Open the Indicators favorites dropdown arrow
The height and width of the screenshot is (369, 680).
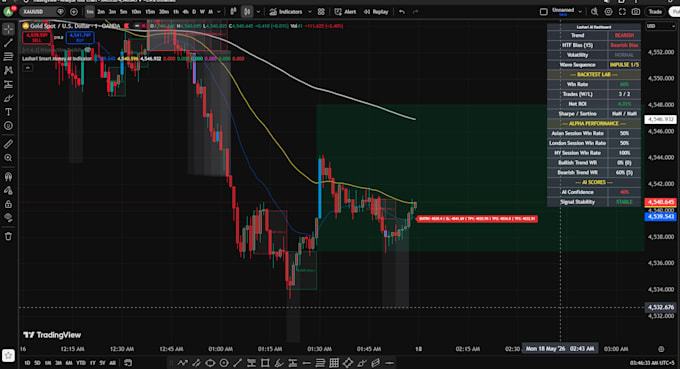coord(309,12)
